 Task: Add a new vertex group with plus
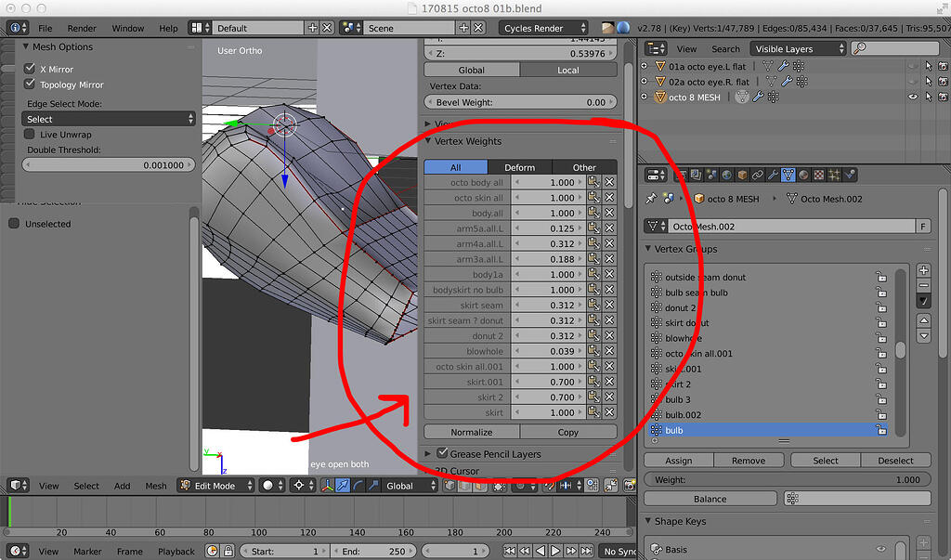924,270
